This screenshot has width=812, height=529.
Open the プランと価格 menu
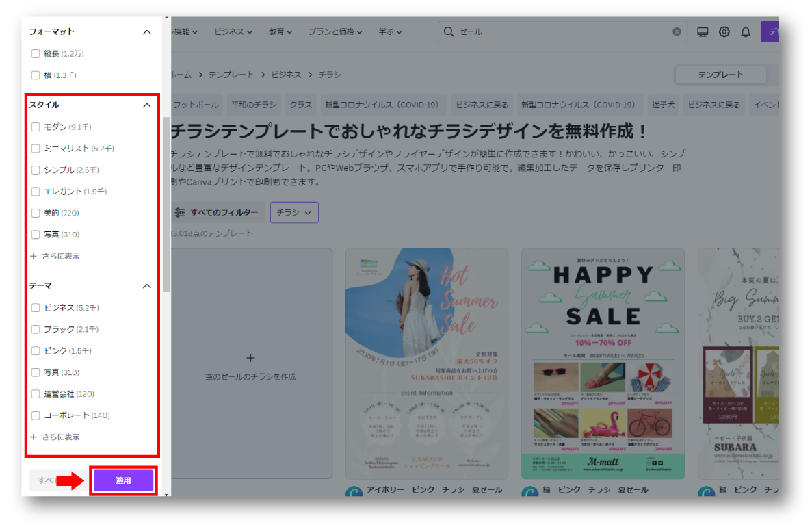(x=336, y=31)
